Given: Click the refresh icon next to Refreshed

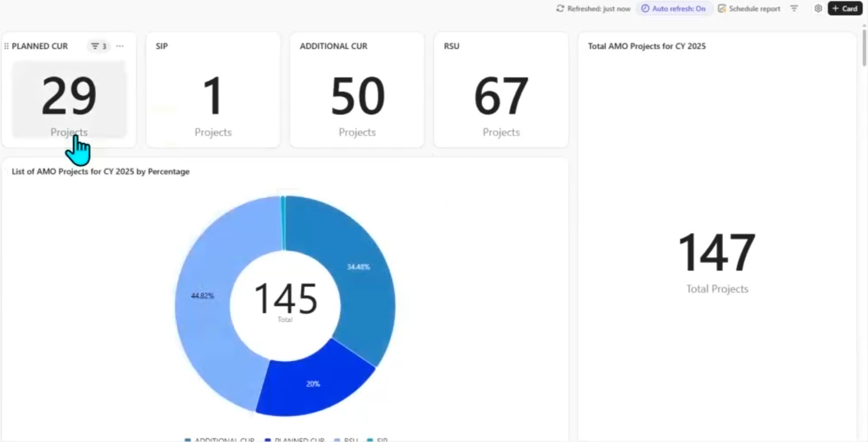Looking at the screenshot, I should tap(560, 9).
